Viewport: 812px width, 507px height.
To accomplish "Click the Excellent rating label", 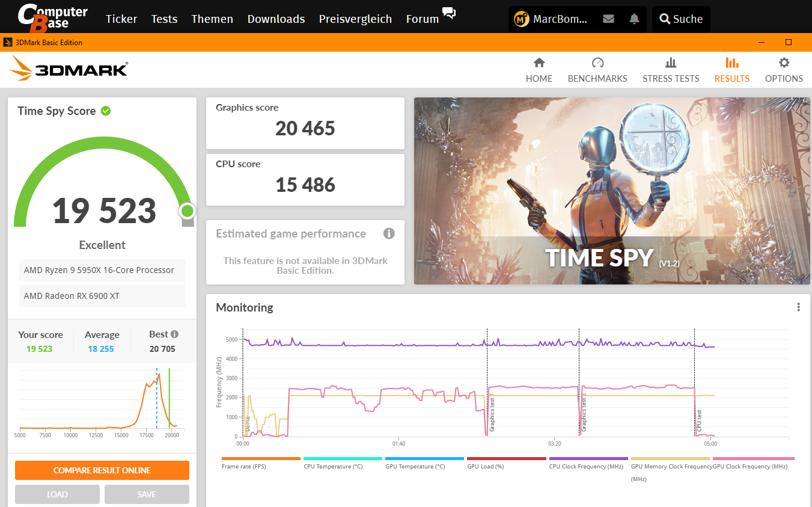I will point(102,245).
